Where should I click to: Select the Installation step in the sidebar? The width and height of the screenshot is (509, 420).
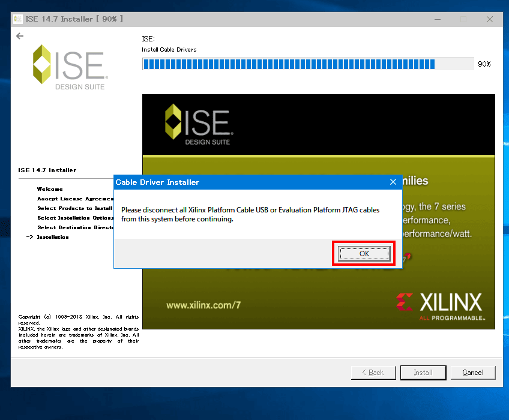[53, 237]
